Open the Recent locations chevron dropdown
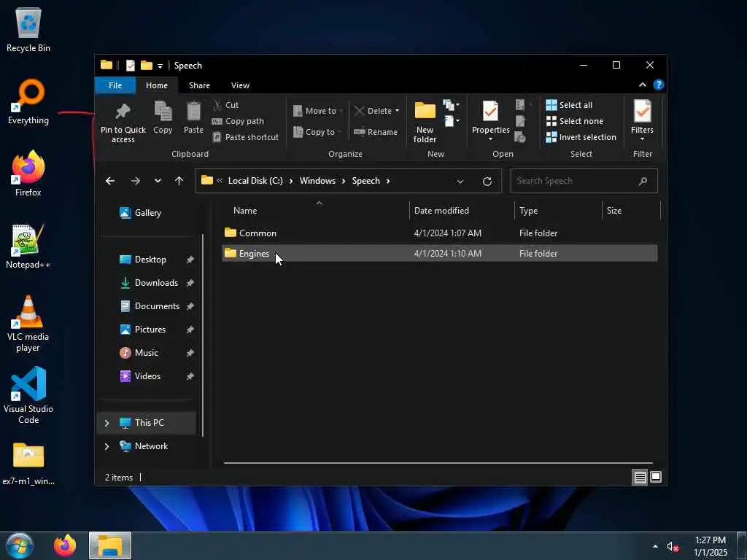 (158, 181)
